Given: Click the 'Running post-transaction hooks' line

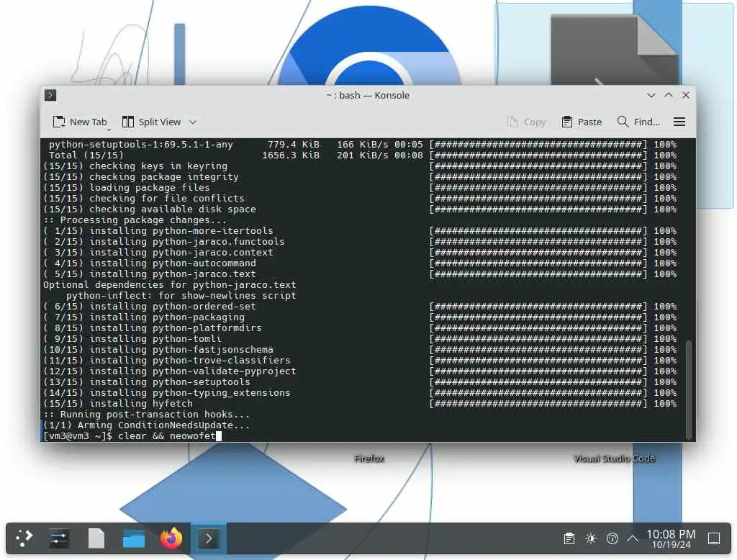Looking at the screenshot, I should click(x=147, y=414).
